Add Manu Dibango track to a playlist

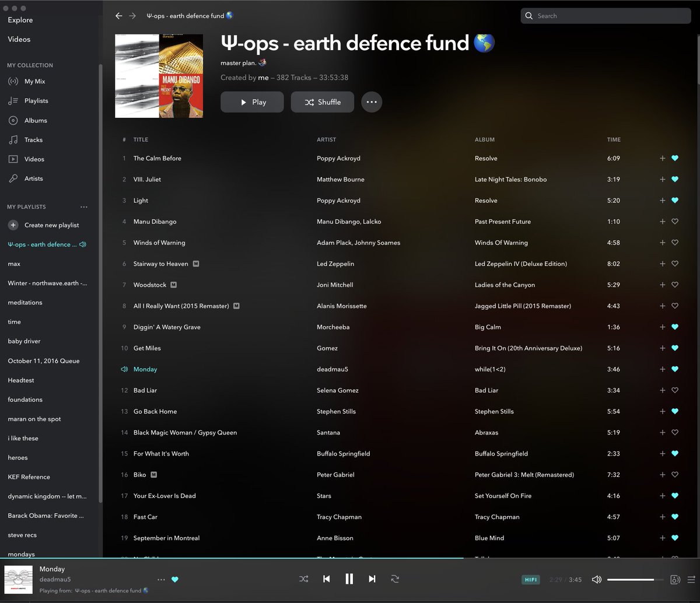click(x=662, y=222)
